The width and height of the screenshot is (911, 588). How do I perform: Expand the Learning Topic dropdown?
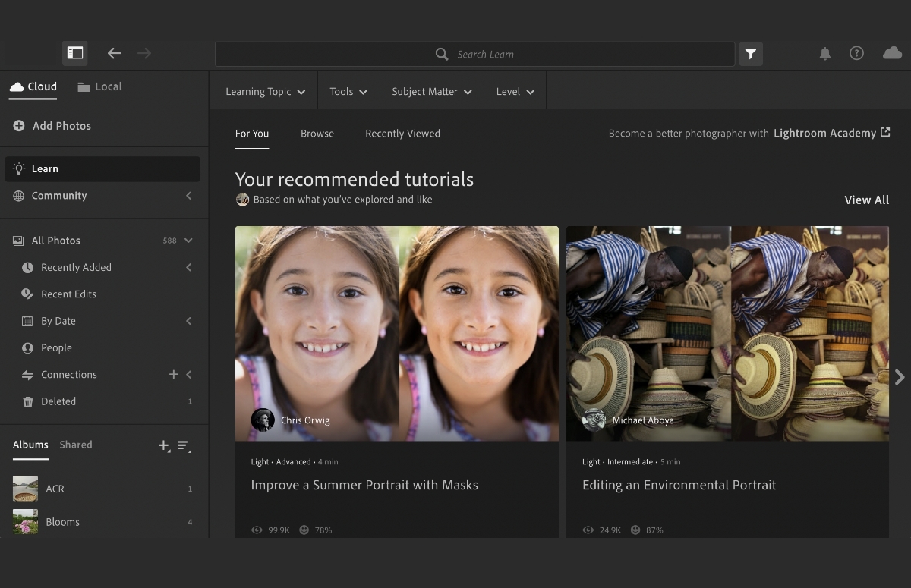coord(265,92)
